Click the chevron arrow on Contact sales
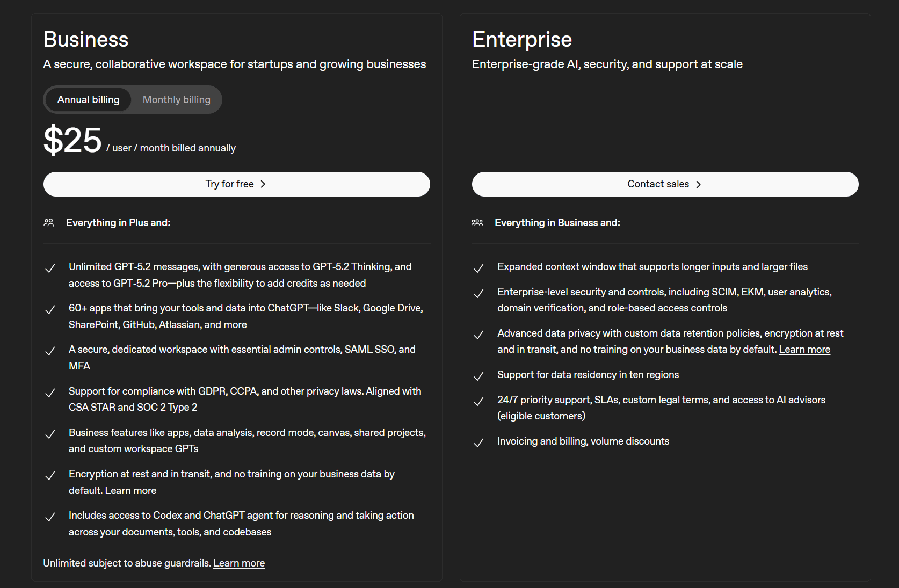This screenshot has width=899, height=588. [698, 184]
